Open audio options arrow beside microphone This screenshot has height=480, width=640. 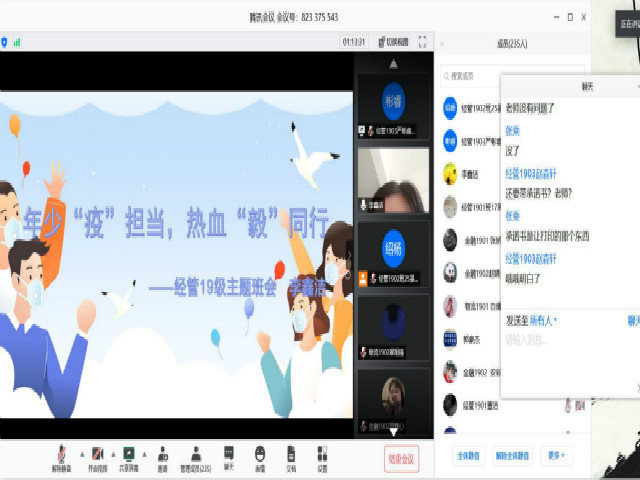click(82, 454)
